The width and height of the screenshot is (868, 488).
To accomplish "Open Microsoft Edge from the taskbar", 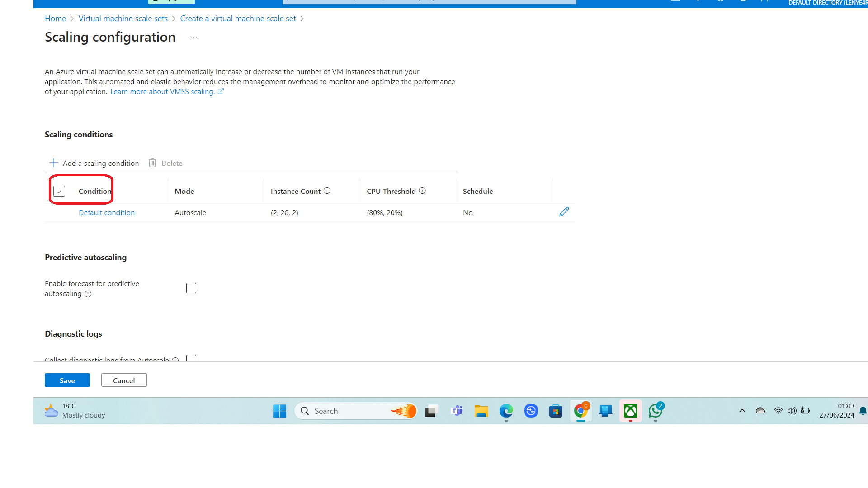I will click(x=506, y=411).
